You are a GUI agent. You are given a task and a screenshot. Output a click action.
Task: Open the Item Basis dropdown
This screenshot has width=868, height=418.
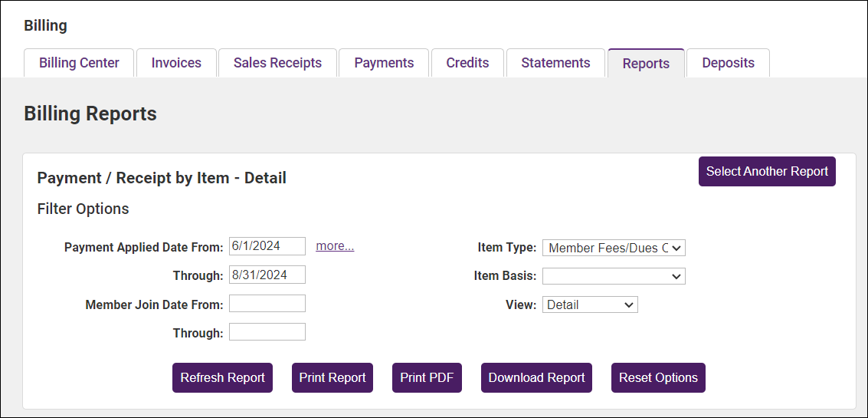pyautogui.click(x=613, y=276)
